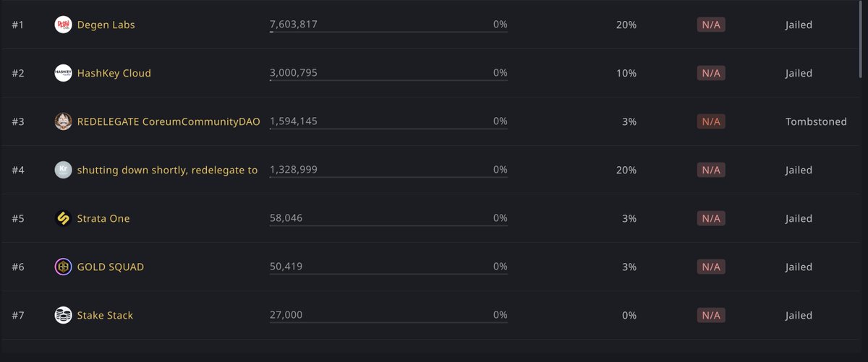Click the Degen Labs validator logo

point(63,25)
